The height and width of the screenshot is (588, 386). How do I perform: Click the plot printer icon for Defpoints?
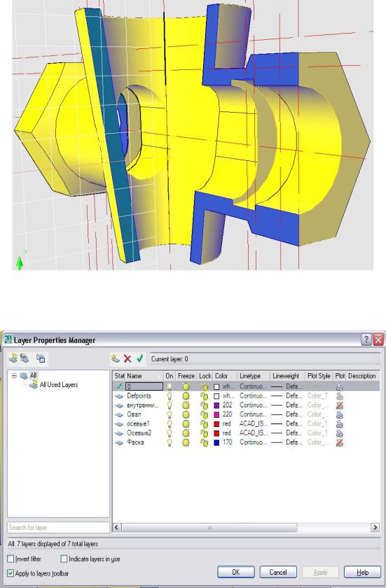click(x=340, y=396)
